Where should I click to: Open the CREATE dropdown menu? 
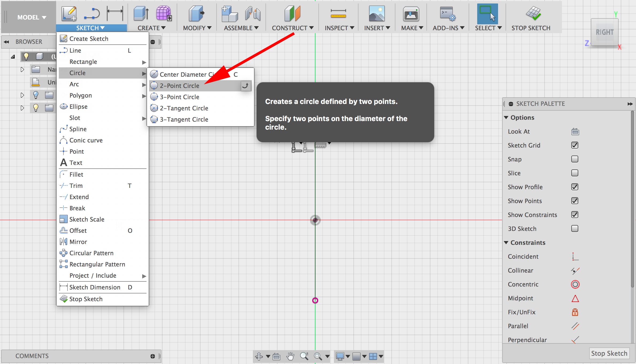pos(152,28)
